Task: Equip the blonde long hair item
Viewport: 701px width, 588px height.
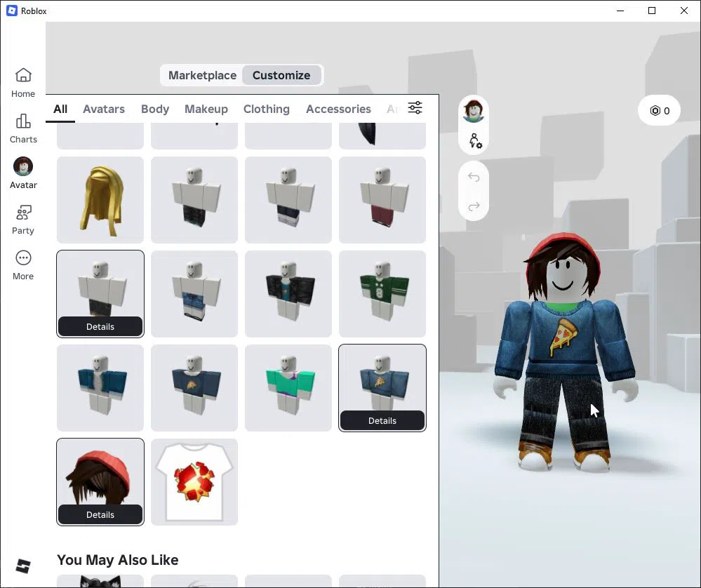Action: point(100,200)
